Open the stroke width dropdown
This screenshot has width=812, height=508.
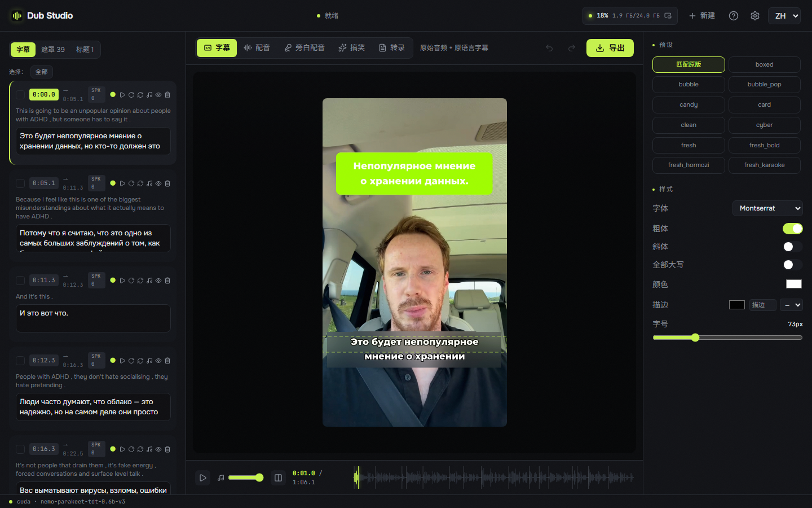pyautogui.click(x=792, y=305)
